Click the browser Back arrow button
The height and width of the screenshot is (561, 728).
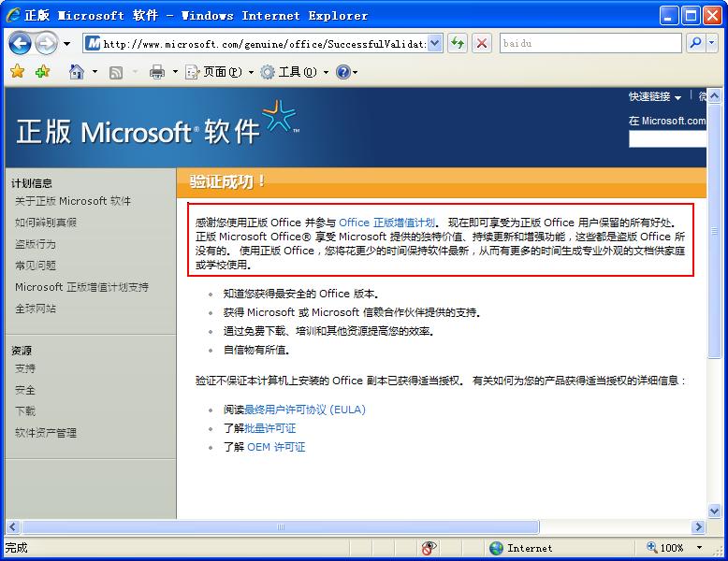pos(20,44)
